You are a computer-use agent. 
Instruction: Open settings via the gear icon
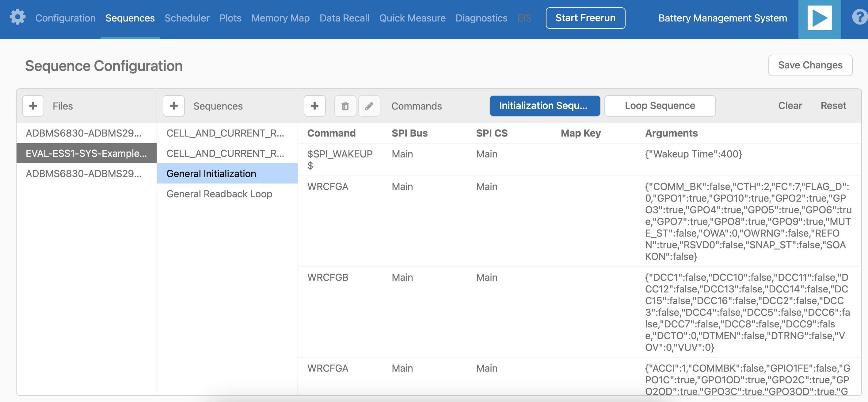click(x=17, y=17)
